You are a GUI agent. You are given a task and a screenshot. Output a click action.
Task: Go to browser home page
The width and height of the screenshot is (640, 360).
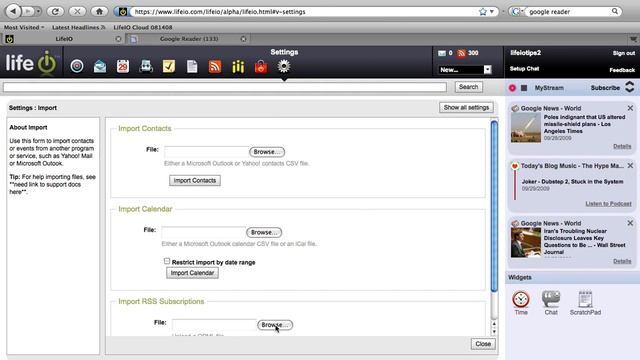click(99, 11)
